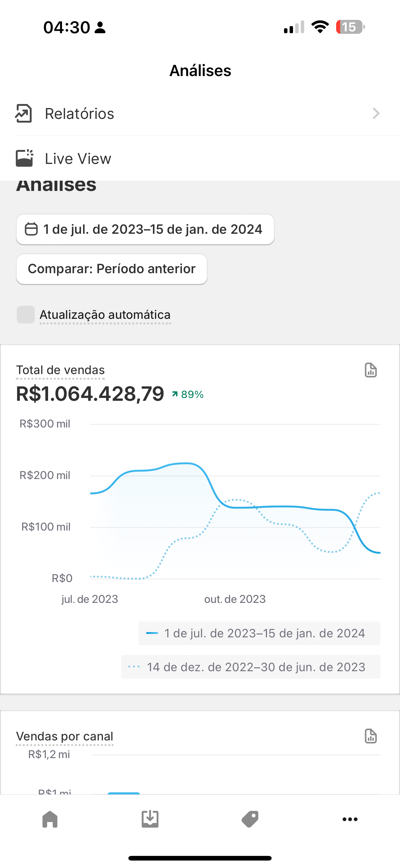Open the date range picker

(x=145, y=229)
